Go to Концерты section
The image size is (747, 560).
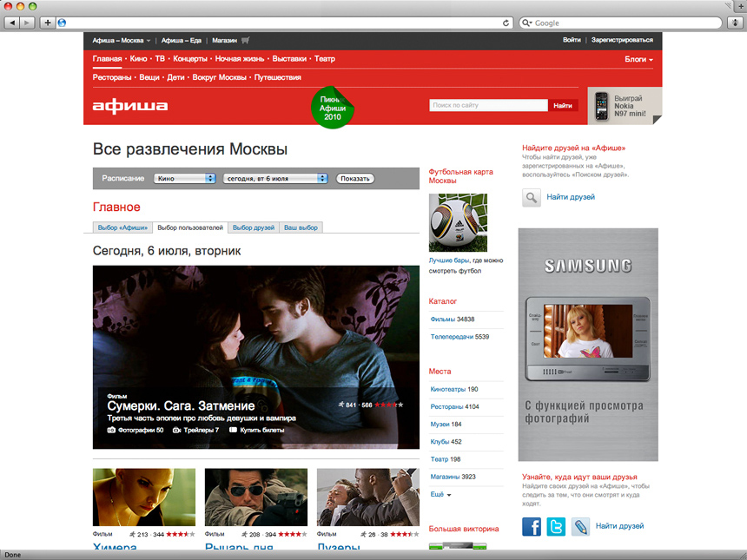[190, 58]
